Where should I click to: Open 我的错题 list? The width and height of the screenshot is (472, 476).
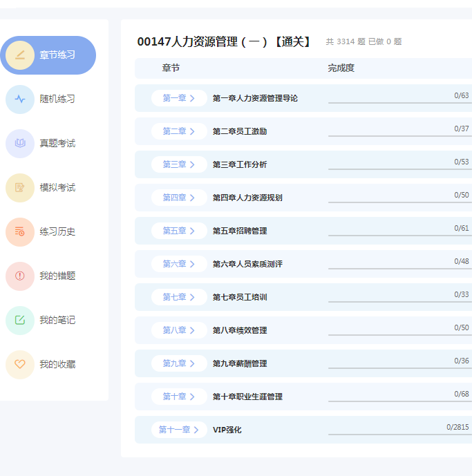click(x=57, y=276)
